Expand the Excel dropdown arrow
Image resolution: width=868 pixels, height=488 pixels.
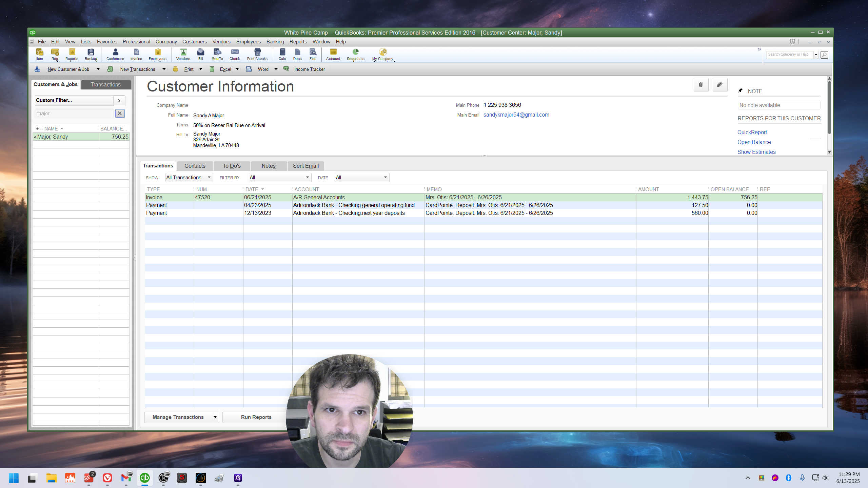coord(237,69)
